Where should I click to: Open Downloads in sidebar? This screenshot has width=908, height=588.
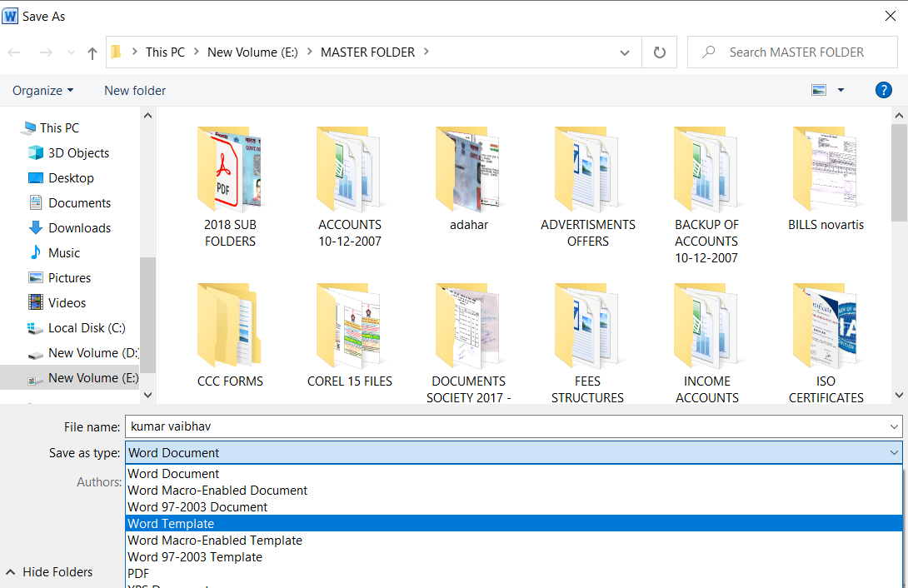[69, 227]
